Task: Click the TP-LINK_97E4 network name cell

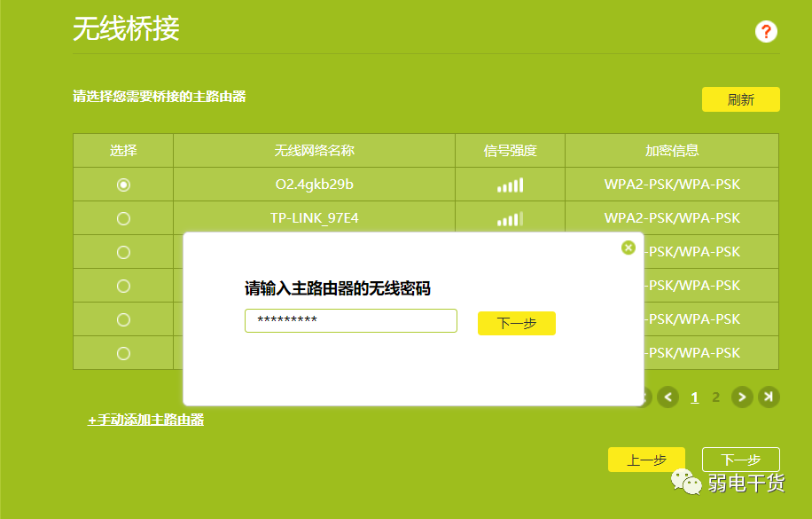Action: [x=315, y=217]
